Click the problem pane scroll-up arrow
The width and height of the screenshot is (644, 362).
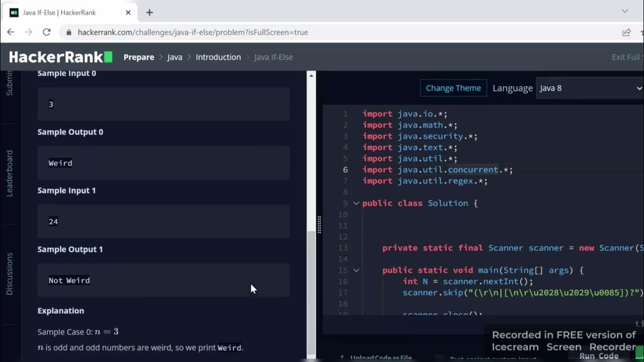coord(311,75)
